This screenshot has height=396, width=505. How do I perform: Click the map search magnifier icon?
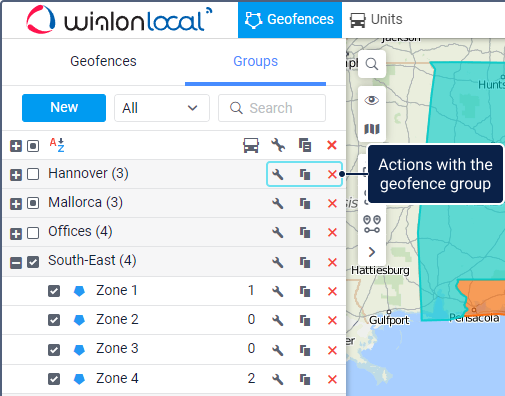tap(372, 64)
